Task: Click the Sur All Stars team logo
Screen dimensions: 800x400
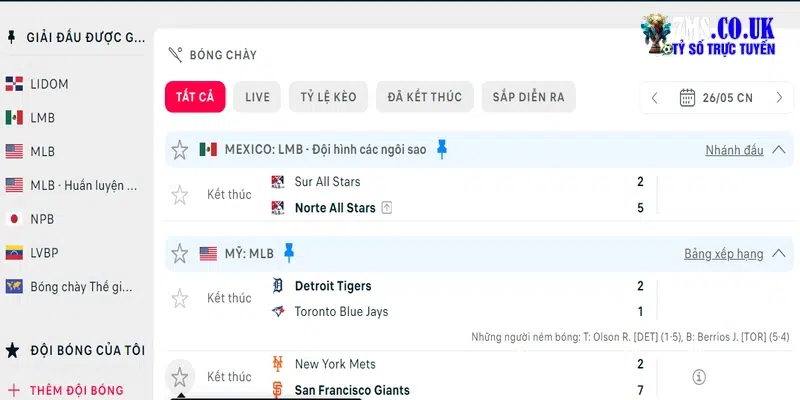Action: point(278,182)
